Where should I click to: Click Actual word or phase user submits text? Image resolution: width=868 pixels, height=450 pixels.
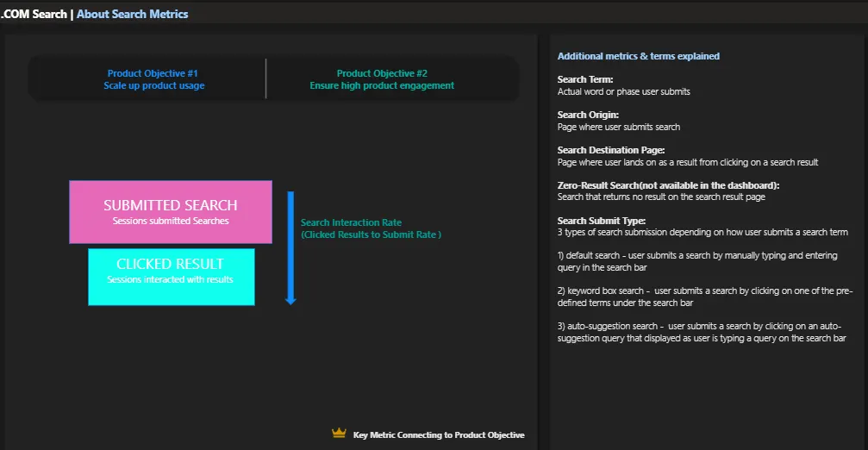coord(623,91)
